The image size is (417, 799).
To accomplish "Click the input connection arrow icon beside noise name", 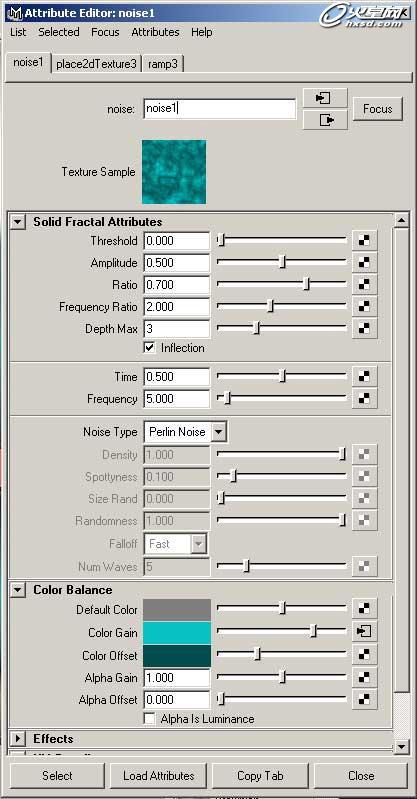I will tap(325, 98).
